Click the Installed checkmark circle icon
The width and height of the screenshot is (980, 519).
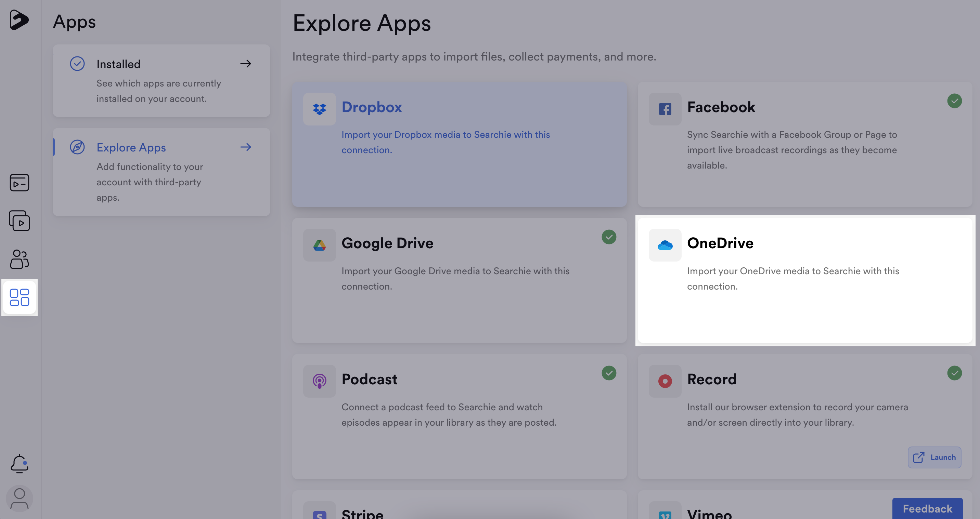pyautogui.click(x=77, y=64)
